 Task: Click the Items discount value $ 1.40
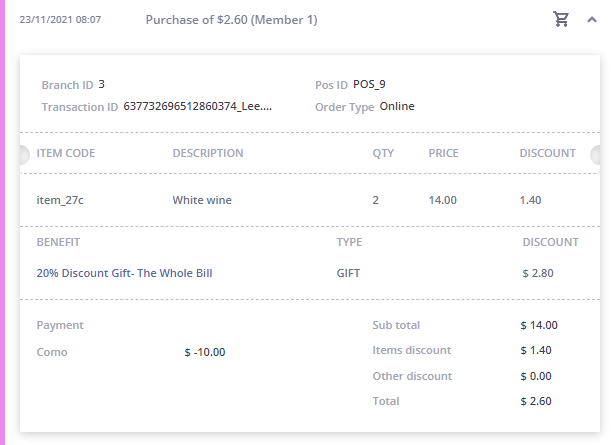(536, 350)
